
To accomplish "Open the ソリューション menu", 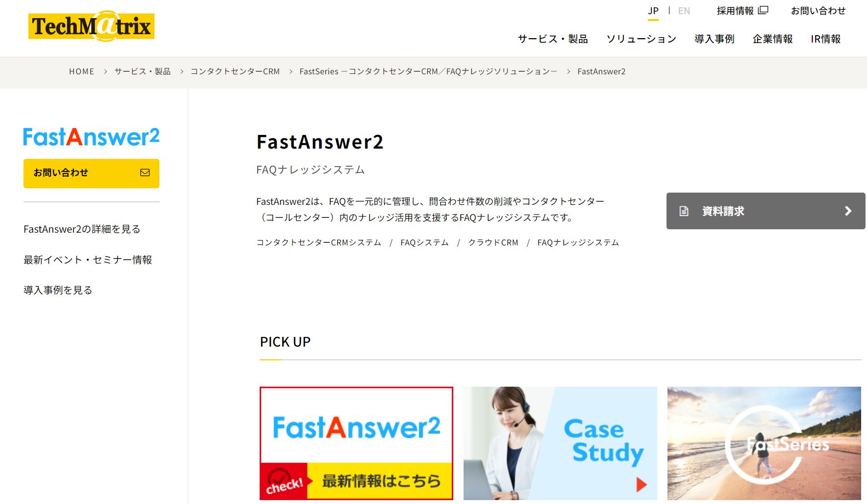I will pyautogui.click(x=641, y=39).
